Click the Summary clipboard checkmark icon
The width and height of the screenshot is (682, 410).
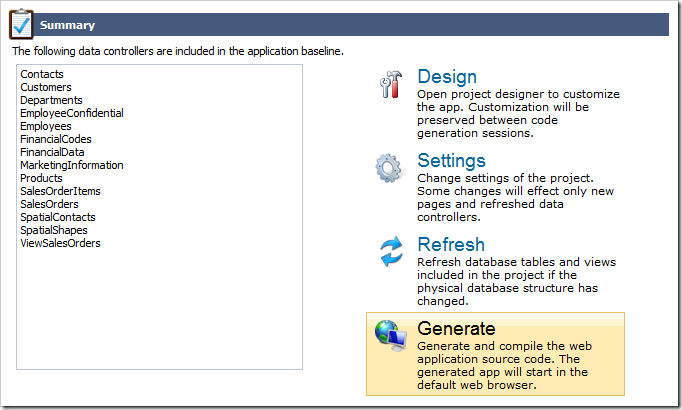coord(21,24)
